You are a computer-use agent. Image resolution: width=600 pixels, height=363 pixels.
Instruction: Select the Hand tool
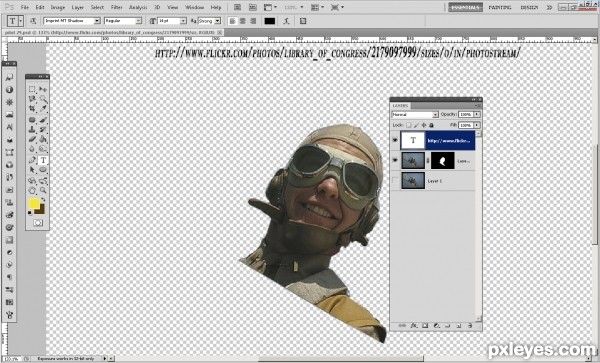(32, 190)
